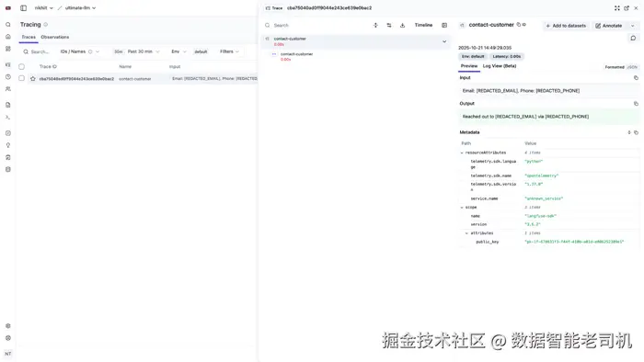Open the ultimate-llm project dropdown

80,7
